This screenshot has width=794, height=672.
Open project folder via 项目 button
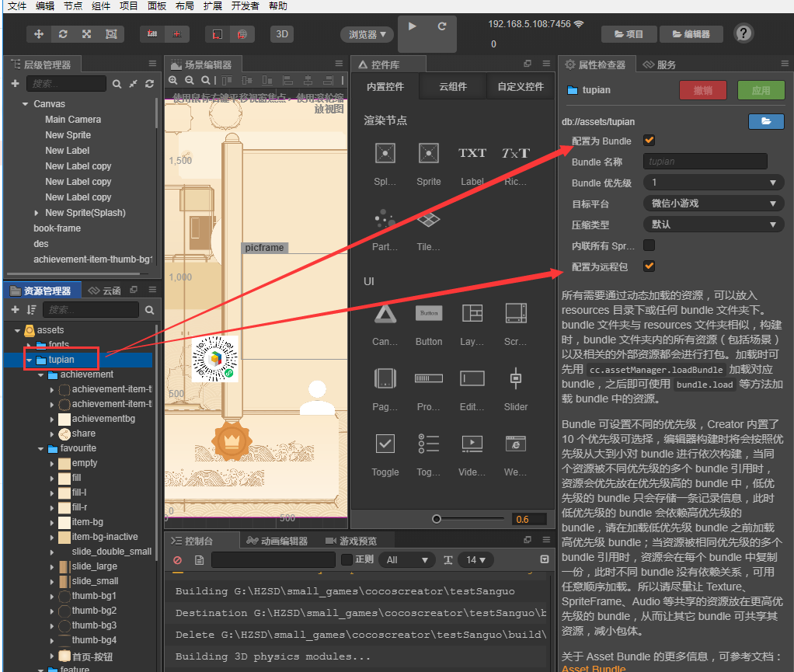click(x=629, y=34)
